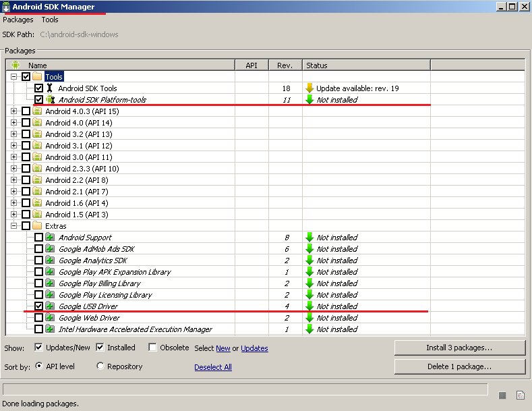Select API level sort option
532x411 pixels.
click(39, 366)
